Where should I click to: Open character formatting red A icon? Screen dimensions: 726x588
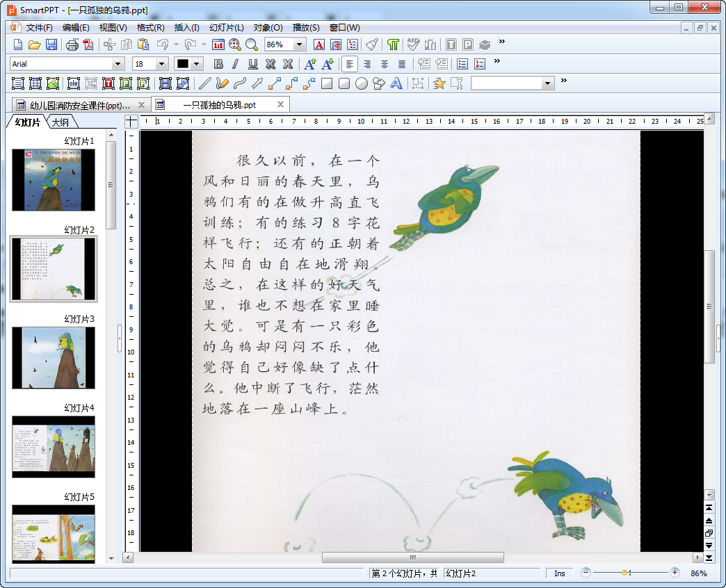(x=319, y=44)
